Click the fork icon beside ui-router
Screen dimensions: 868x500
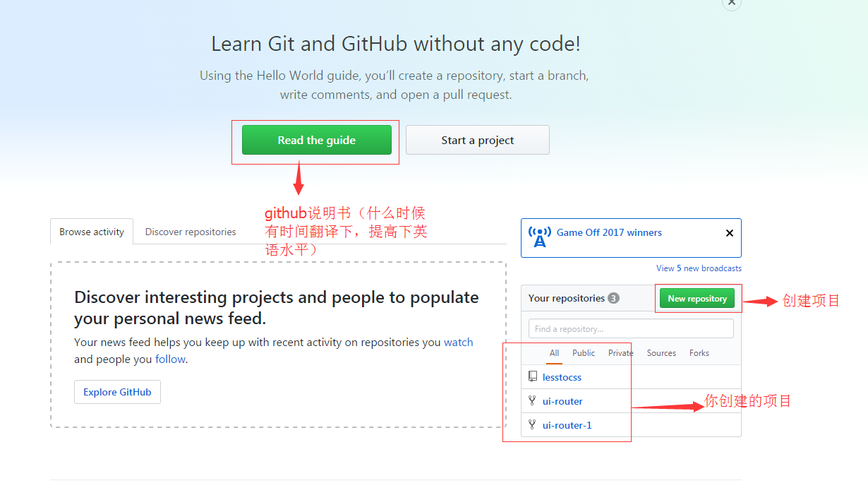[532, 400]
